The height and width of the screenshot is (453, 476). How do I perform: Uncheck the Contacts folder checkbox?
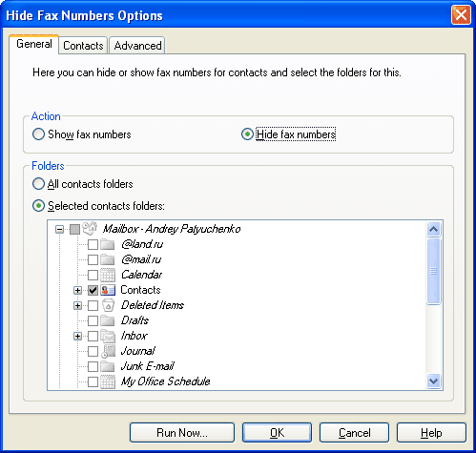pyautogui.click(x=93, y=290)
